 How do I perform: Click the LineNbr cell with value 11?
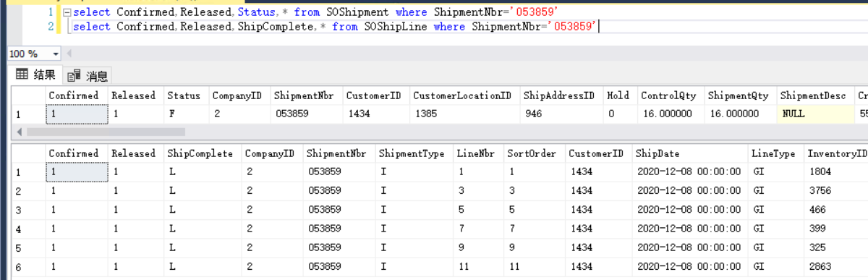point(478,266)
